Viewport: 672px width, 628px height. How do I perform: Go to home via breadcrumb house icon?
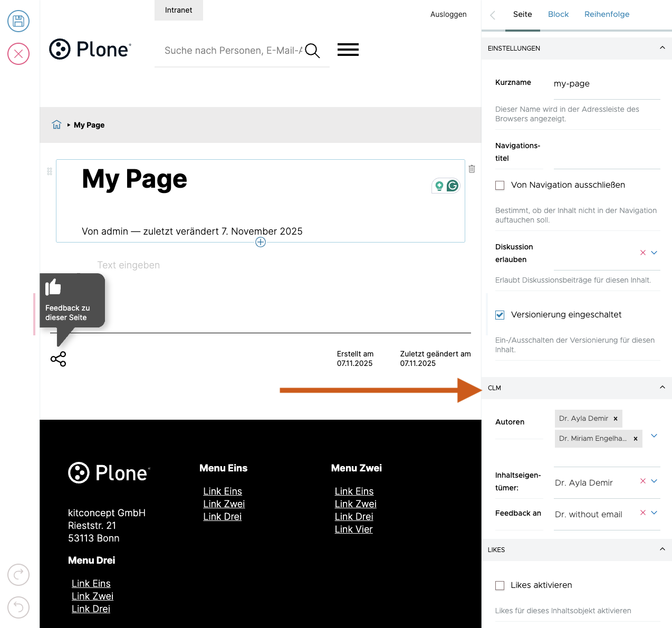coord(56,124)
